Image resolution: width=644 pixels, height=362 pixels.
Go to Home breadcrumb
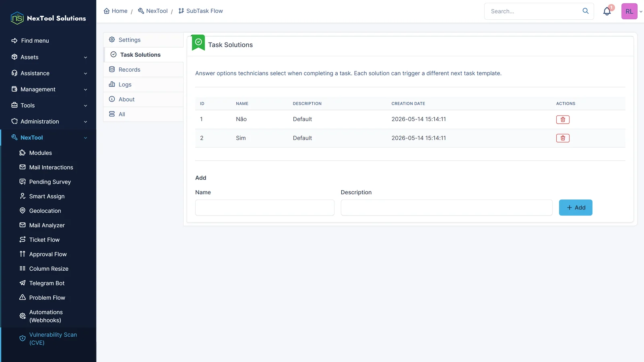(116, 11)
